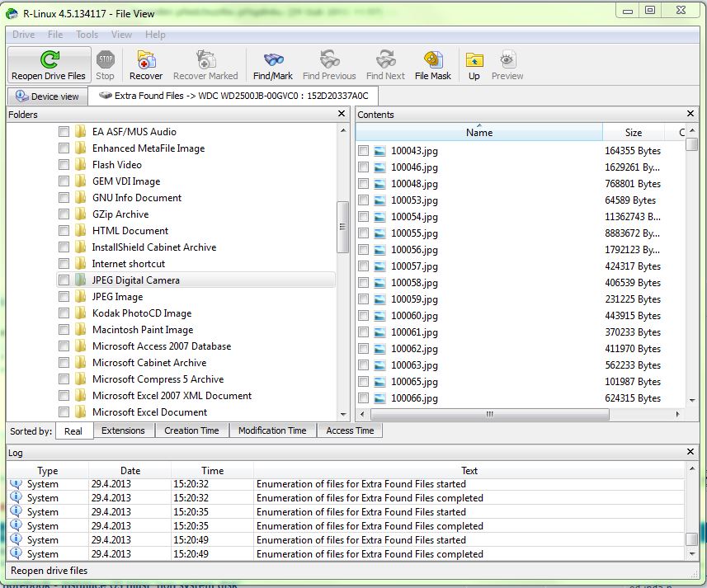Click Contents scroll right arrow
This screenshot has height=588, width=707.
pos(677,414)
